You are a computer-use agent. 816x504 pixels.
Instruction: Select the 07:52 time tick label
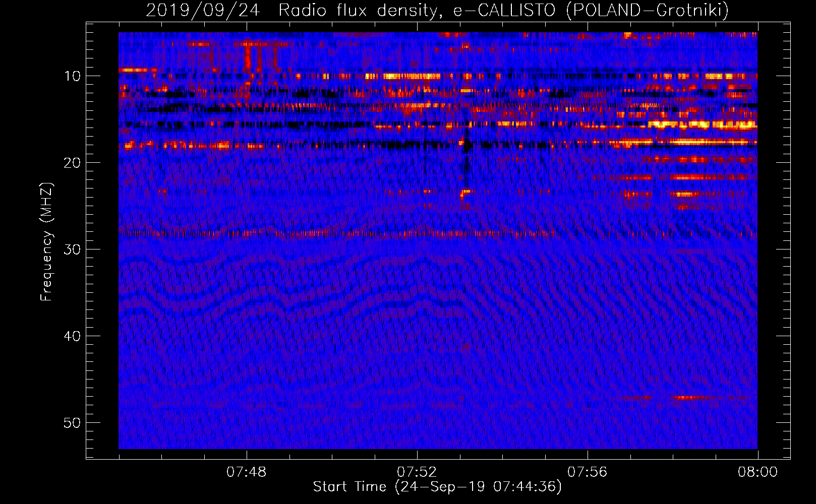(417, 472)
